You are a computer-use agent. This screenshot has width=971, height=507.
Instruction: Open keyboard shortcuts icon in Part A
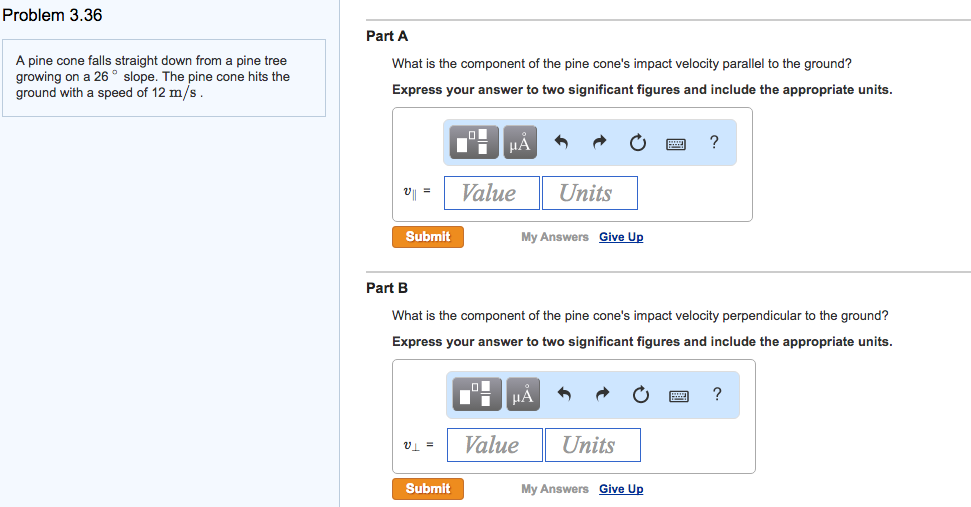click(676, 143)
